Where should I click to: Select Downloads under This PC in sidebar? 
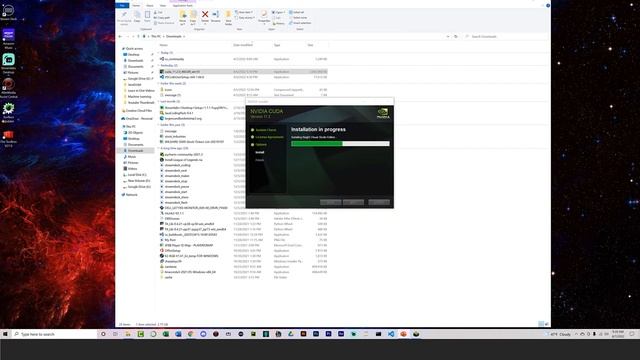(136, 151)
